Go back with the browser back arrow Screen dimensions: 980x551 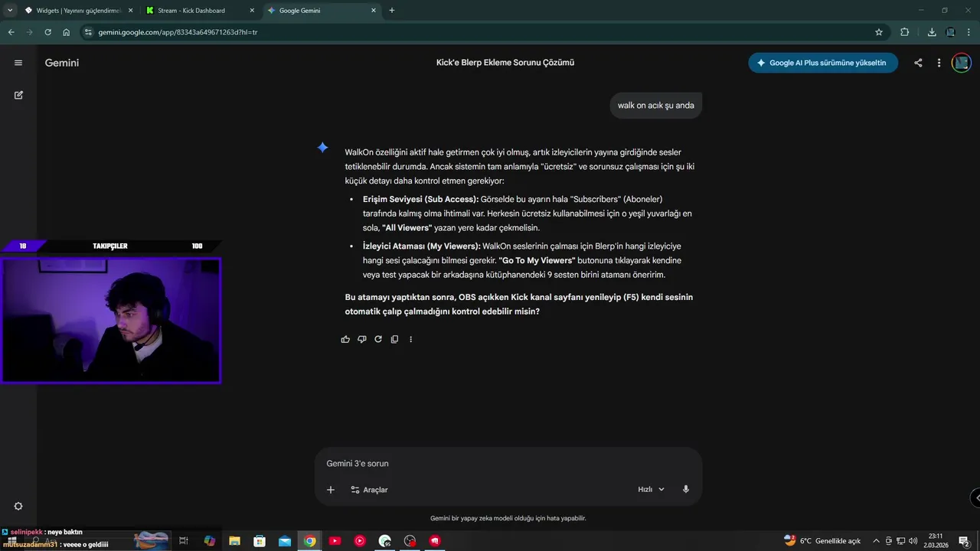(x=11, y=32)
